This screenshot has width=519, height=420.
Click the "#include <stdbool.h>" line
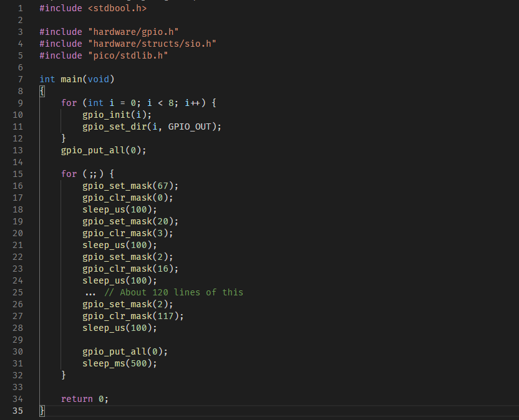pyautogui.click(x=93, y=8)
